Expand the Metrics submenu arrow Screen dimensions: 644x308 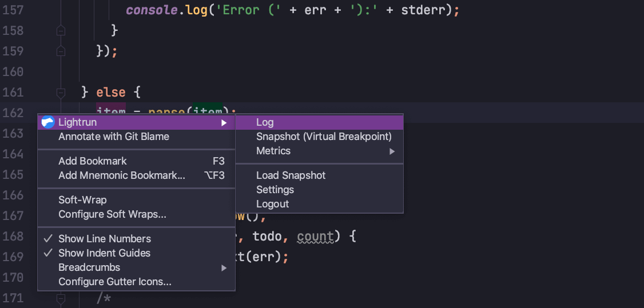click(x=392, y=151)
